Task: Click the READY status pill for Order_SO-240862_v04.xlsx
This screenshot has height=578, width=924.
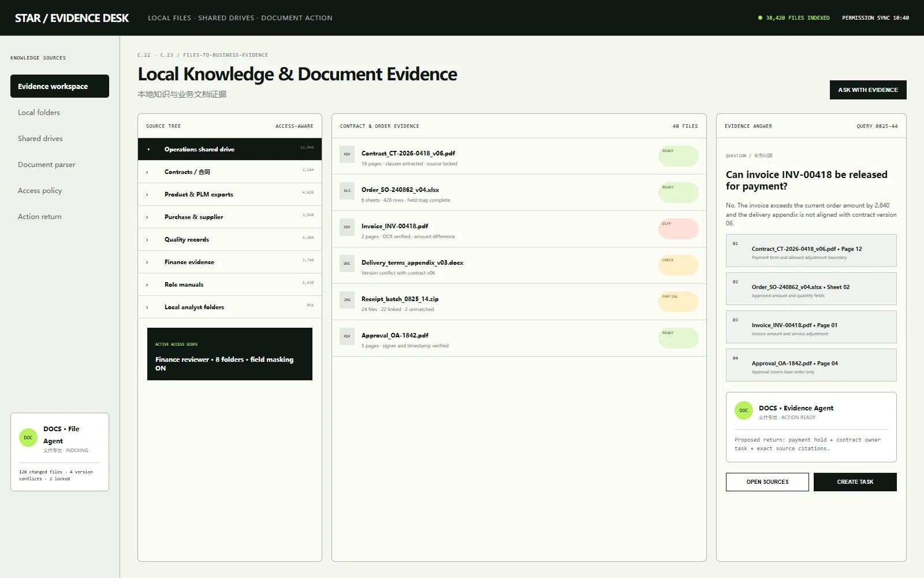Action: pyautogui.click(x=678, y=192)
